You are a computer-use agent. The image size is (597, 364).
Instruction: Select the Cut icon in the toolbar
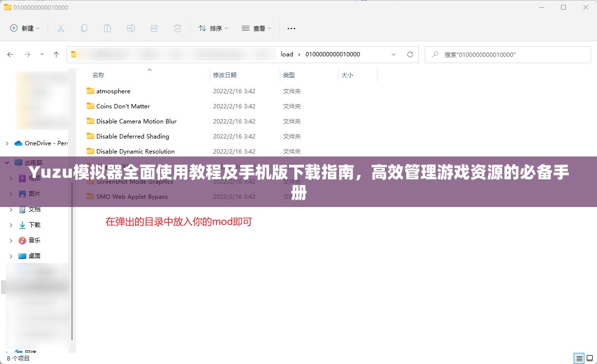tap(61, 28)
